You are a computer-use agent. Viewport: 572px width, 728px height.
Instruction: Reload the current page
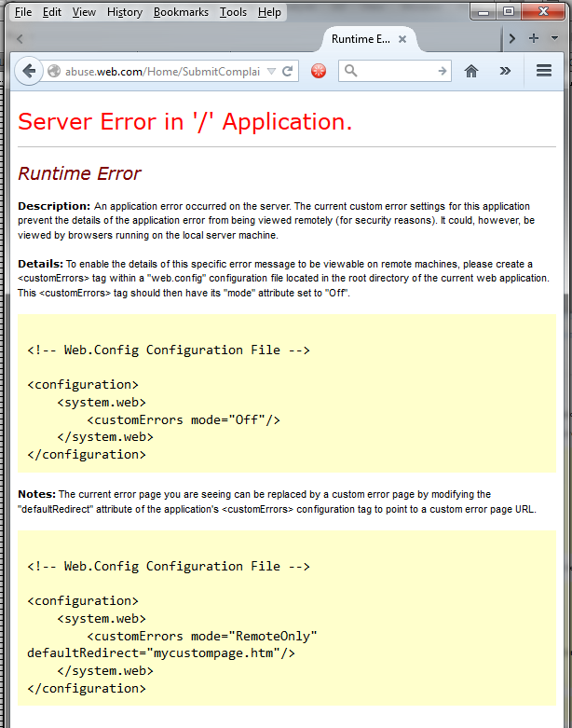tap(288, 71)
